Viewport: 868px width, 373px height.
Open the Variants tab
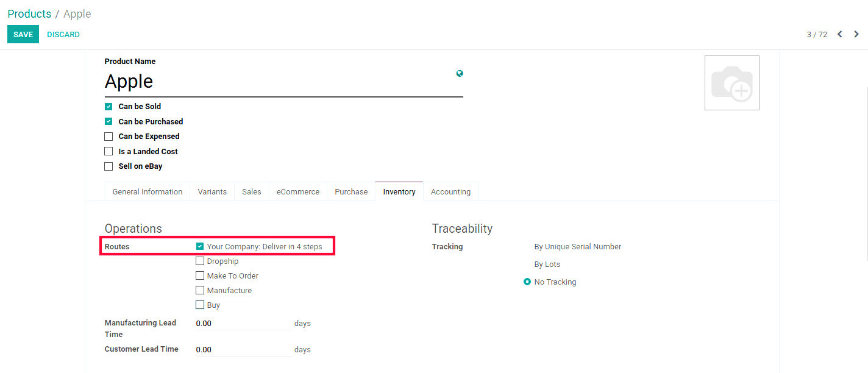pyautogui.click(x=212, y=191)
